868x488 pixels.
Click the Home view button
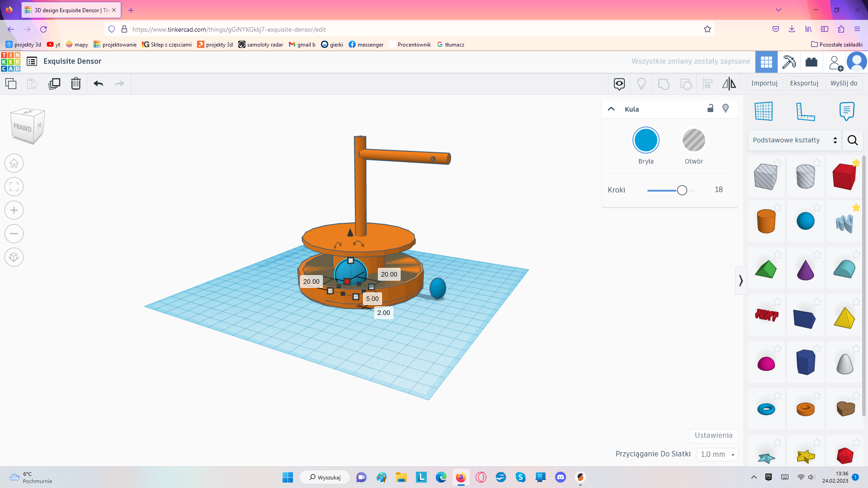14,163
